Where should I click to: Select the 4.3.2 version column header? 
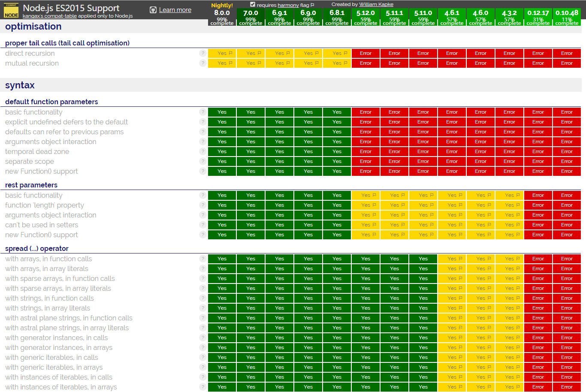coord(509,17)
